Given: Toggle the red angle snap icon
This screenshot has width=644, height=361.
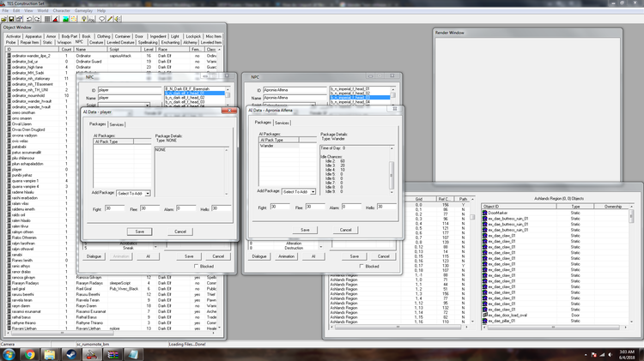Looking at the screenshot, I should tap(56, 19).
